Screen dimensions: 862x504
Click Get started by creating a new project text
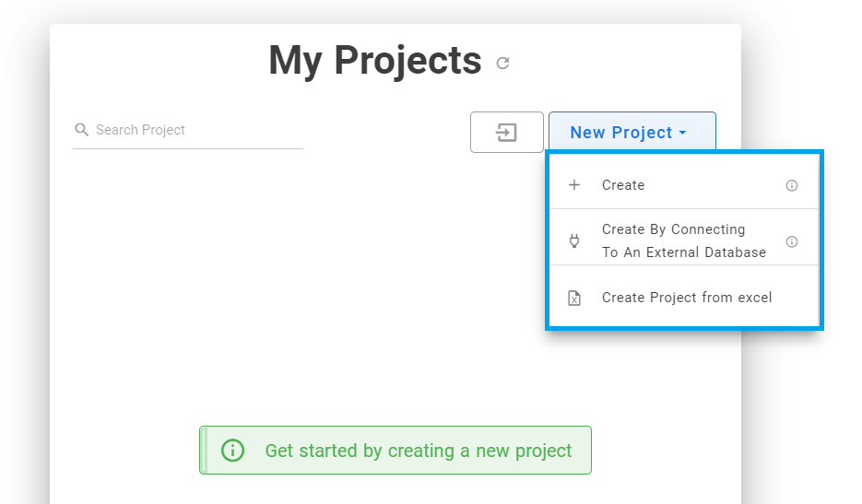(419, 451)
